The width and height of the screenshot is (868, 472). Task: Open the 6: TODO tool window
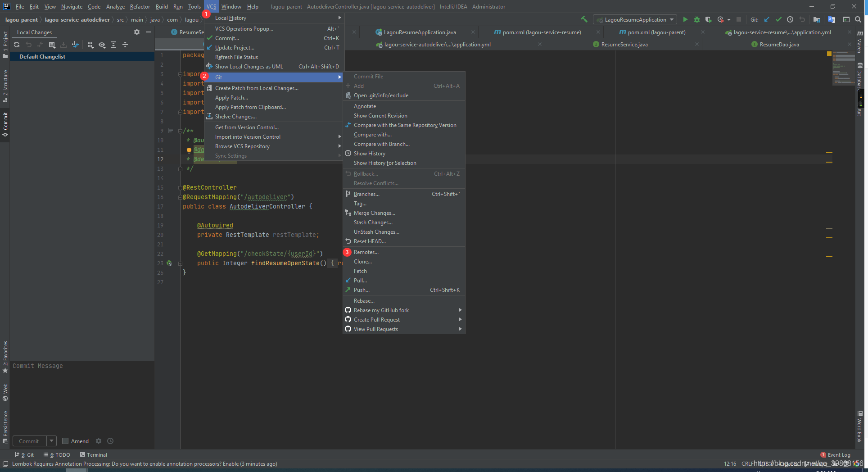pos(57,455)
